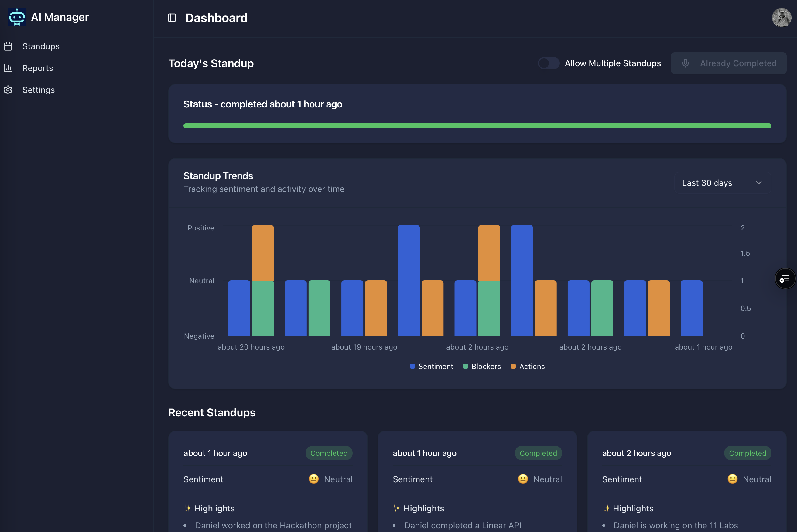Toggle Sentiment series in chart legend

(x=432, y=367)
